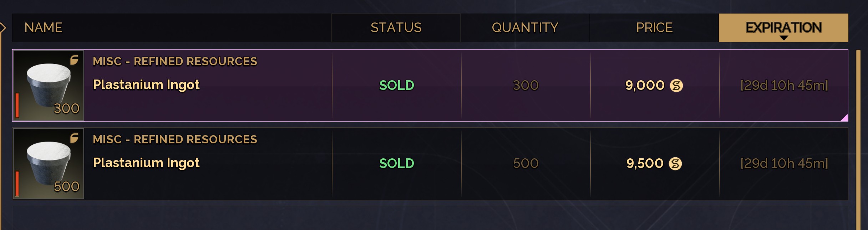This screenshot has height=230, width=868.
Task: Sort listings by PRICE column
Action: 654,28
